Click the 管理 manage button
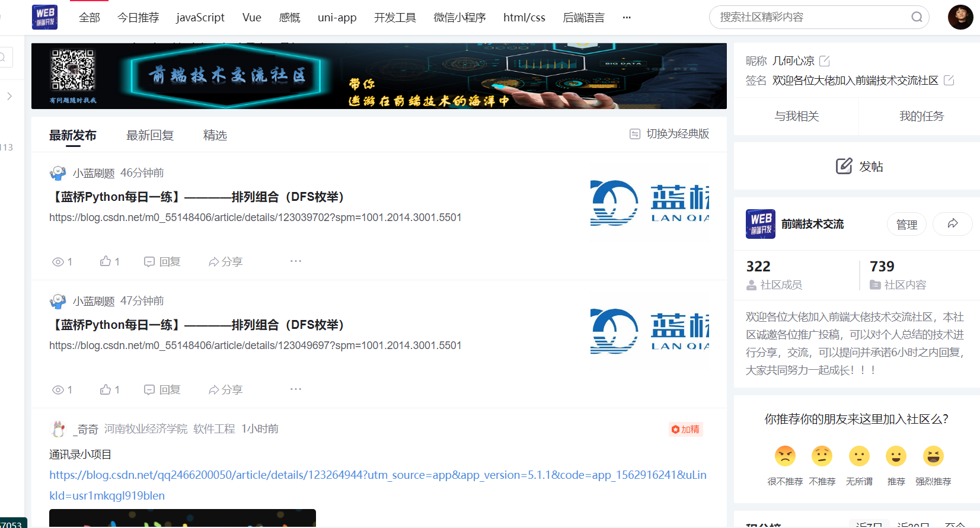The width and height of the screenshot is (980, 528). (906, 224)
